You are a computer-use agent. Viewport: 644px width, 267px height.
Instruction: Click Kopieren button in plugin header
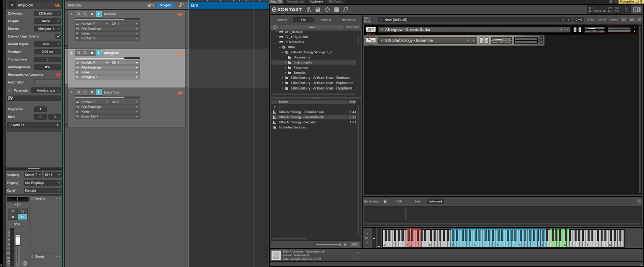316,2
